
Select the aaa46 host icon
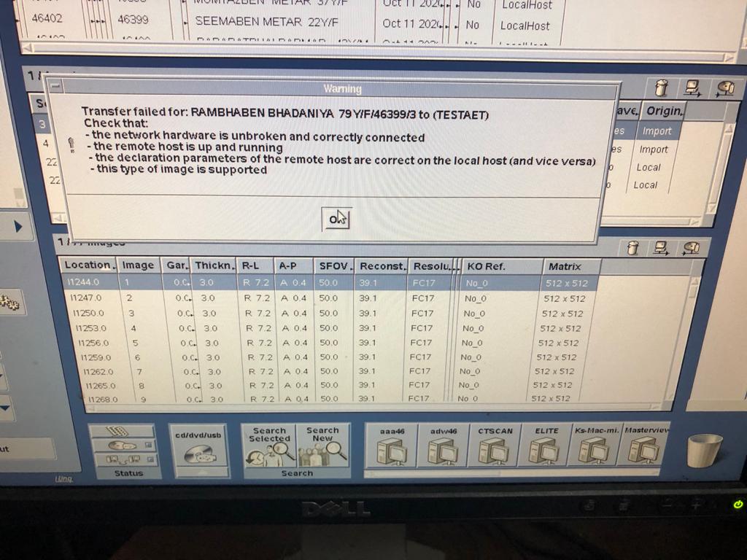pyautogui.click(x=394, y=450)
